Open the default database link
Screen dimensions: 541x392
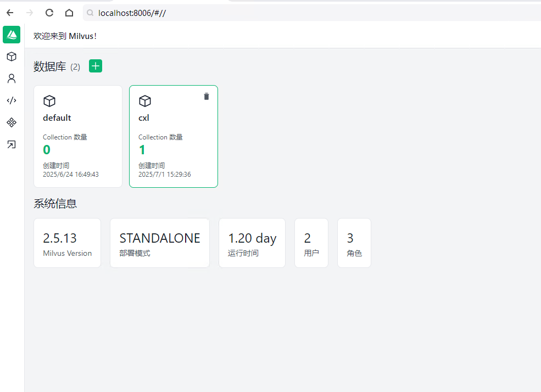point(57,118)
